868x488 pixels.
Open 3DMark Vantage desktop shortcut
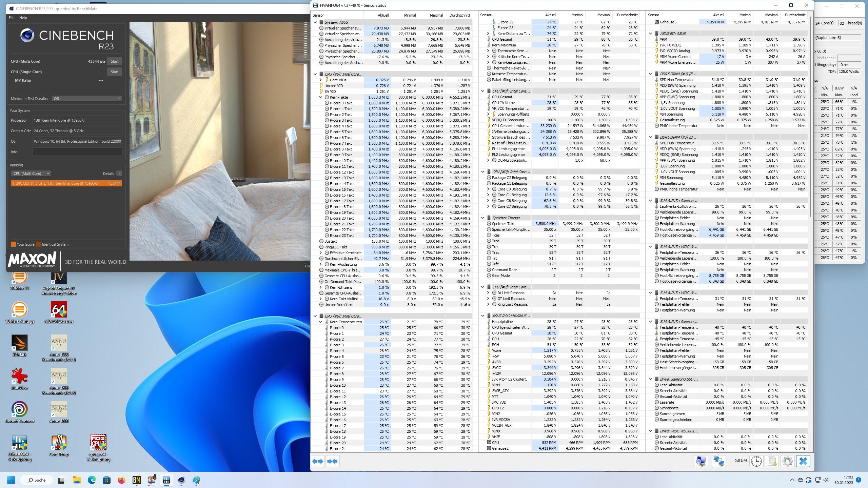tap(19, 312)
